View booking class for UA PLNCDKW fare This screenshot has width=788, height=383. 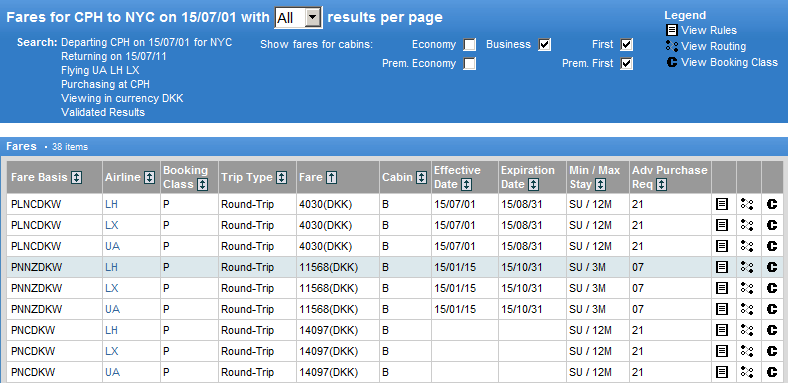771,246
